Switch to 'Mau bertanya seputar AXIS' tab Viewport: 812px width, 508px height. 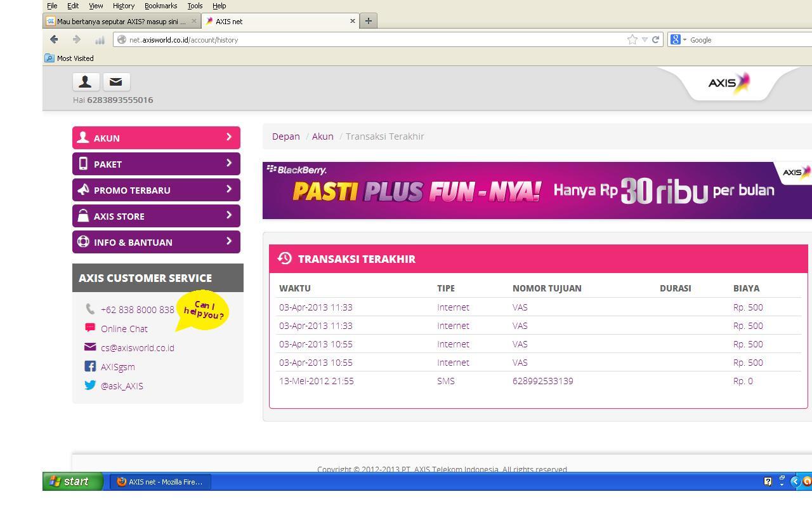pos(122,21)
